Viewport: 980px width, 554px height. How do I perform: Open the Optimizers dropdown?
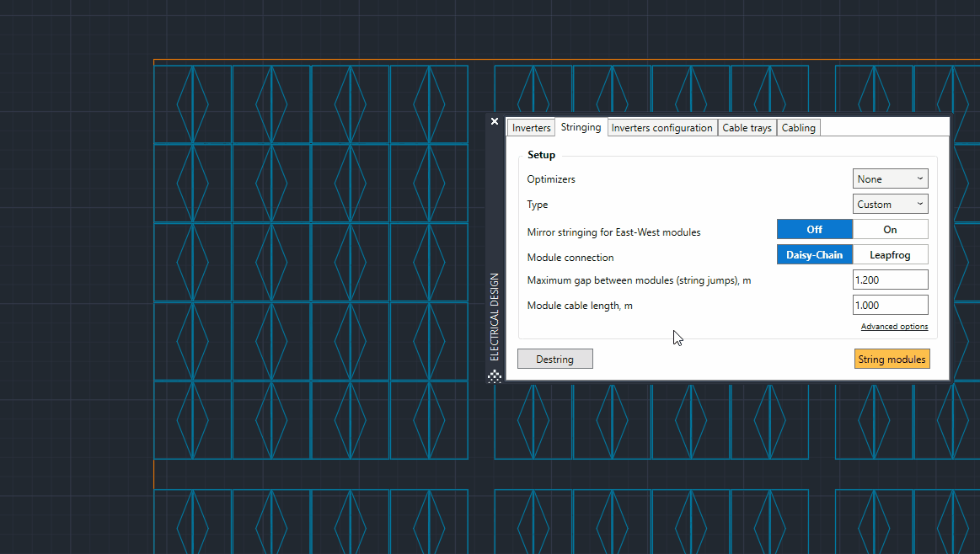(890, 178)
